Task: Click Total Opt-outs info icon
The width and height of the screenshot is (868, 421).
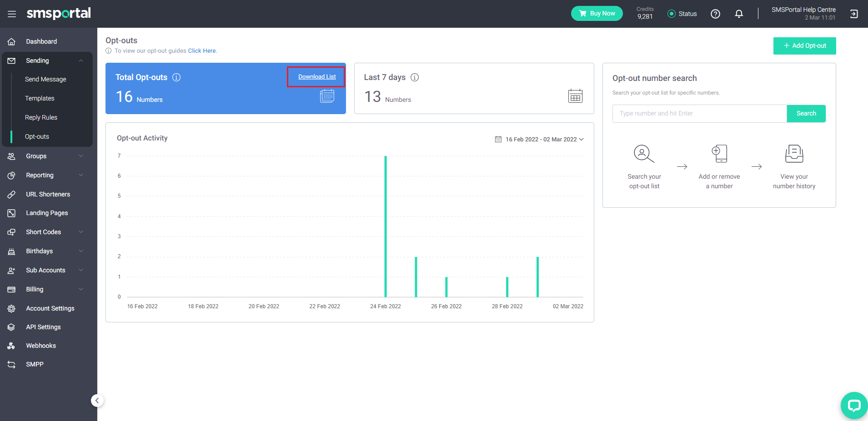Action: click(176, 77)
